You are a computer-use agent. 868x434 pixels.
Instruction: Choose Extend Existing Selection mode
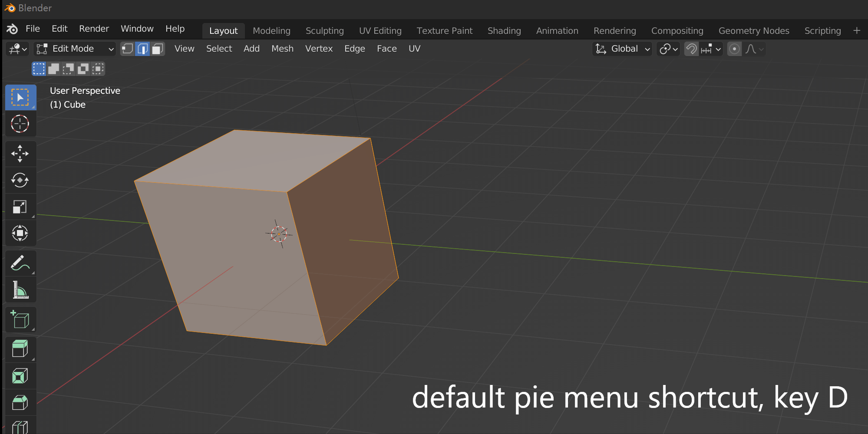click(x=54, y=69)
